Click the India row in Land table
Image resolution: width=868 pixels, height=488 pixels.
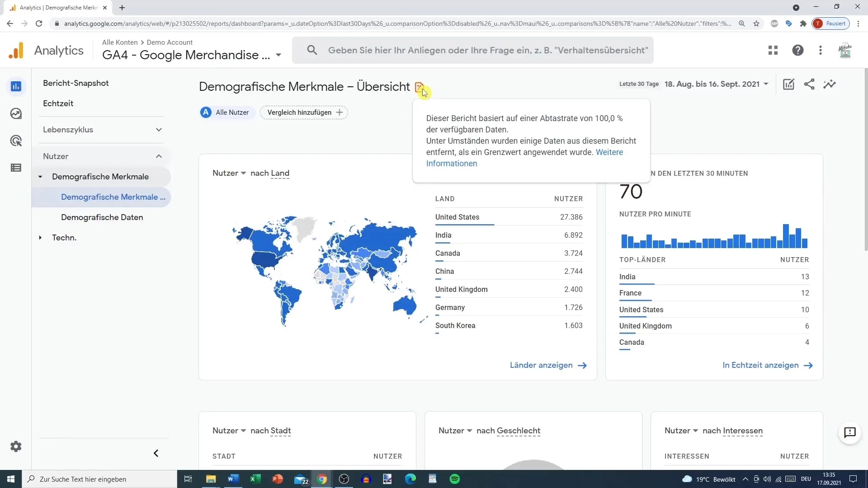509,235
